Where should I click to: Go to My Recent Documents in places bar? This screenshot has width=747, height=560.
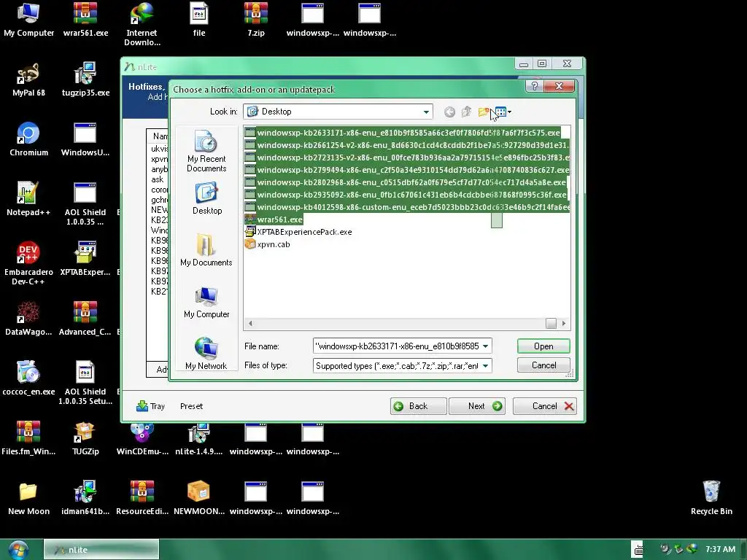[x=206, y=151]
